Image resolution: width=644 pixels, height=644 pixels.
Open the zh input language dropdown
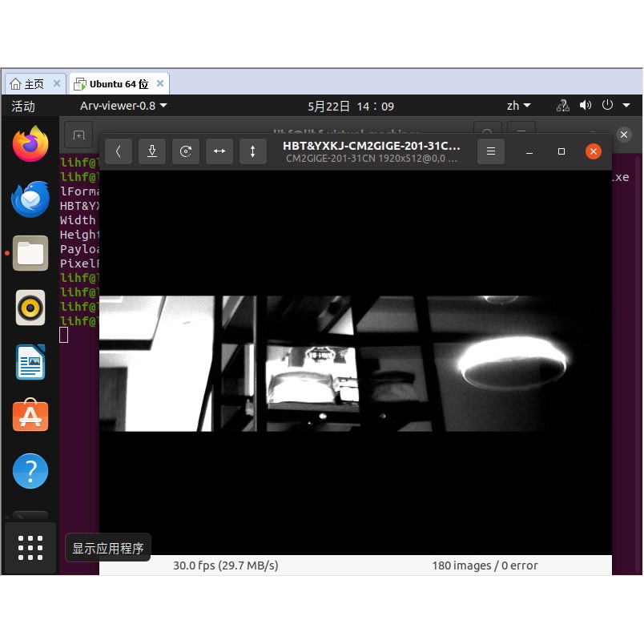(519, 106)
